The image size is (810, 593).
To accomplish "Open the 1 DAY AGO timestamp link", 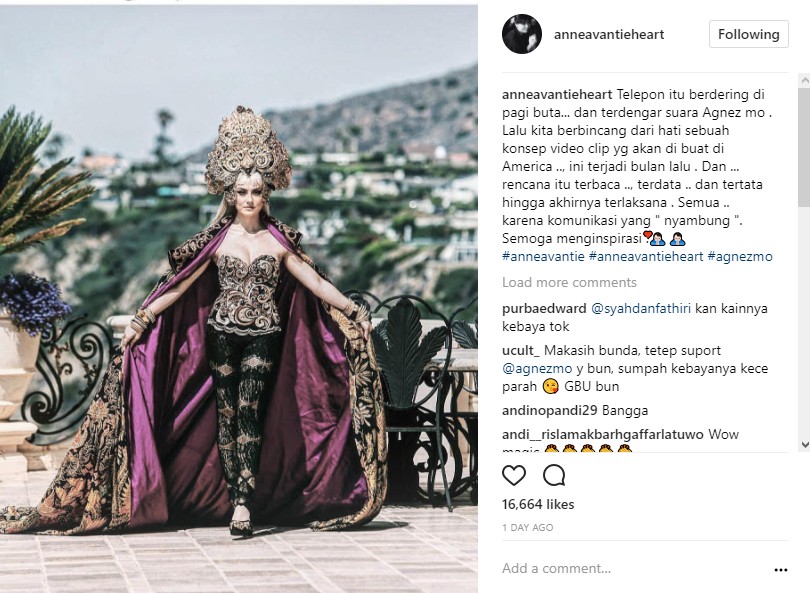I will pos(527,528).
